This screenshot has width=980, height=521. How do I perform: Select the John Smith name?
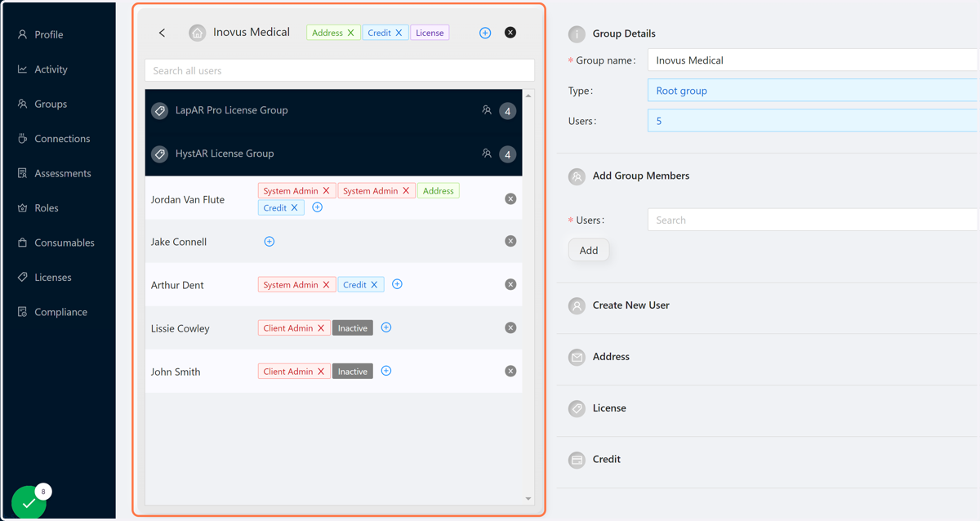176,372
